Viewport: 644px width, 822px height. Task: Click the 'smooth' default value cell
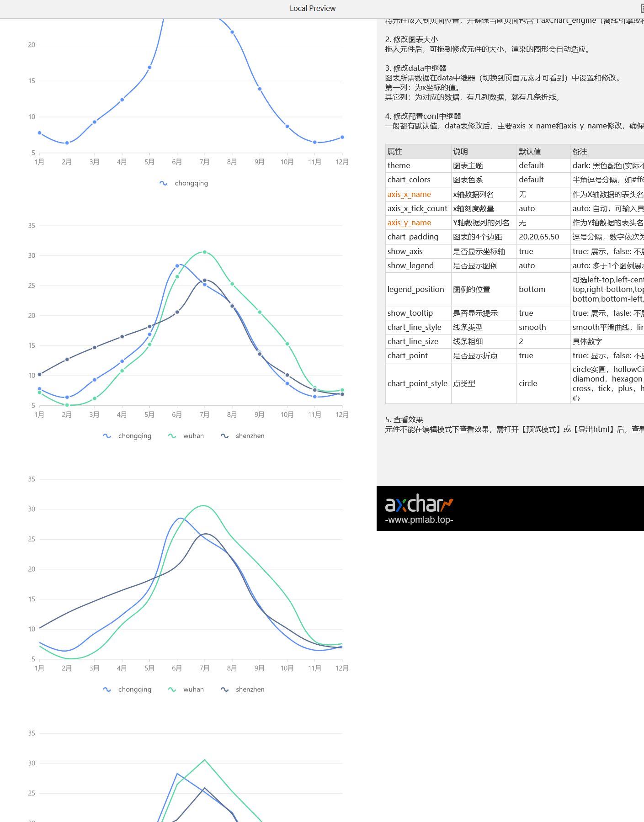point(543,327)
